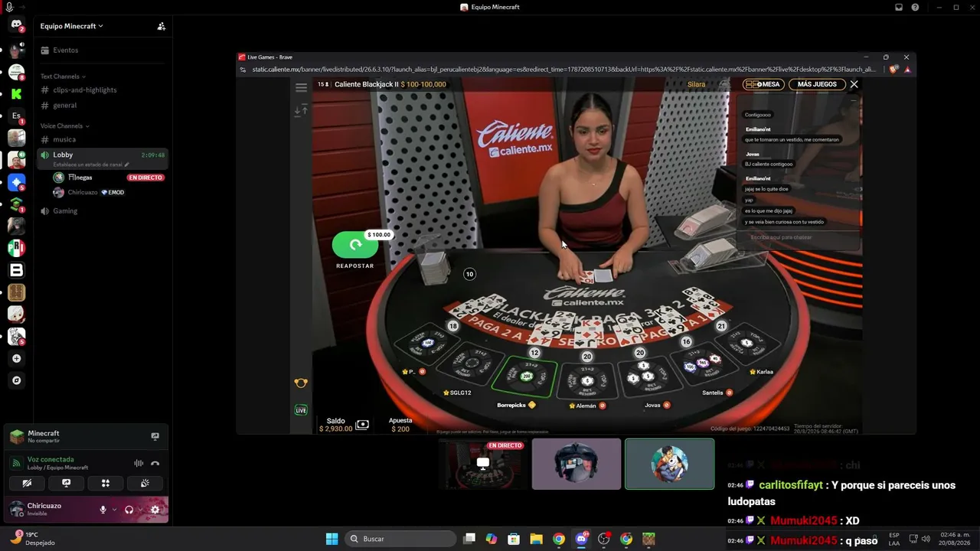Select the green-highlighted participant tile
This screenshot has width=980, height=551.
[670, 464]
